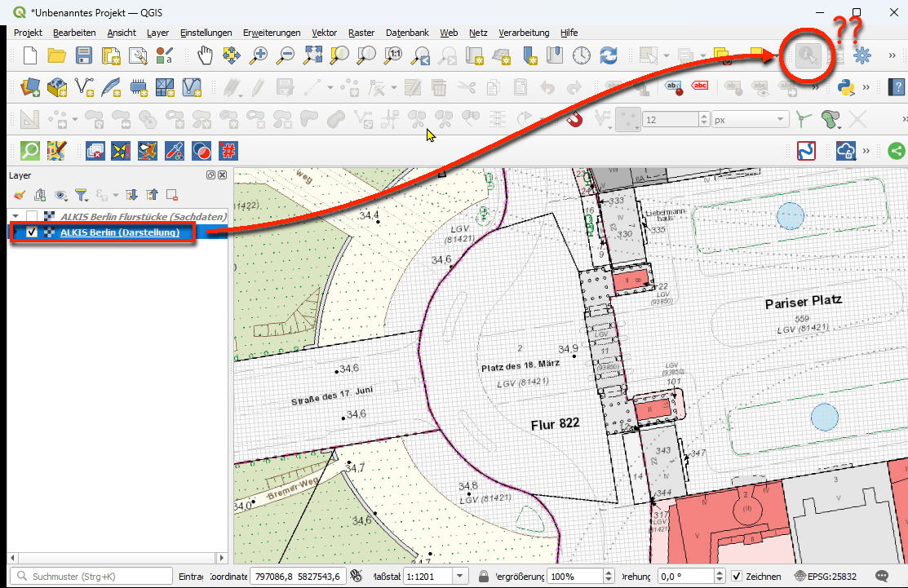
Task: Open the Maßstab scale dropdown
Action: tap(462, 577)
